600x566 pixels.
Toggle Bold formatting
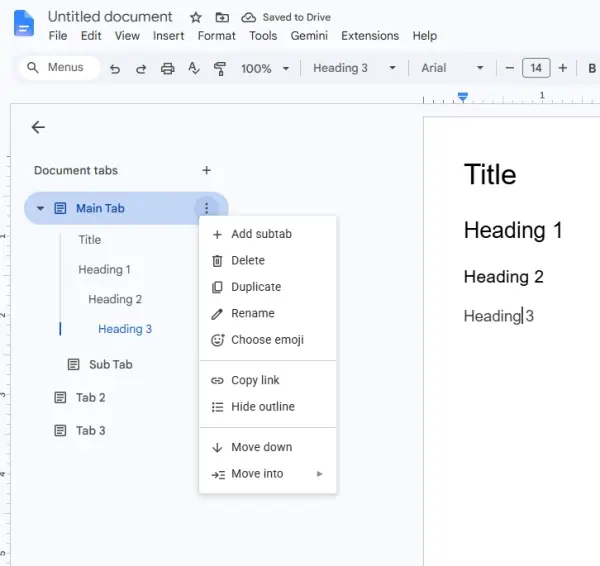(592, 68)
